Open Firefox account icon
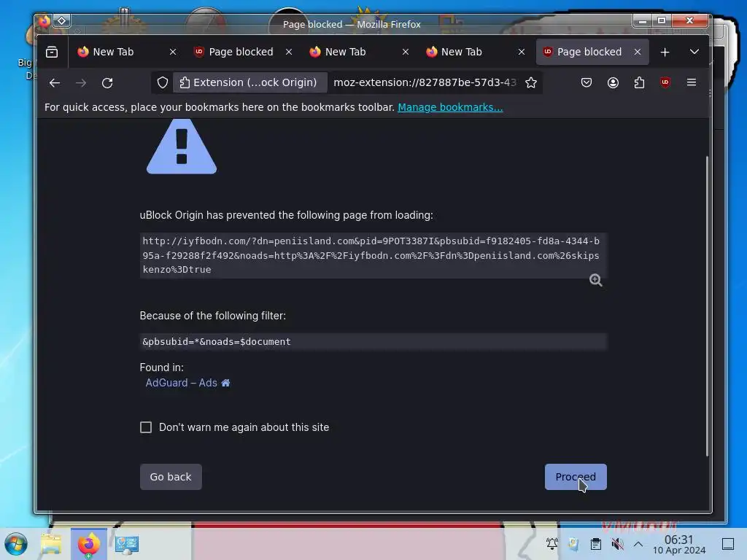This screenshot has height=560, width=747. click(613, 83)
